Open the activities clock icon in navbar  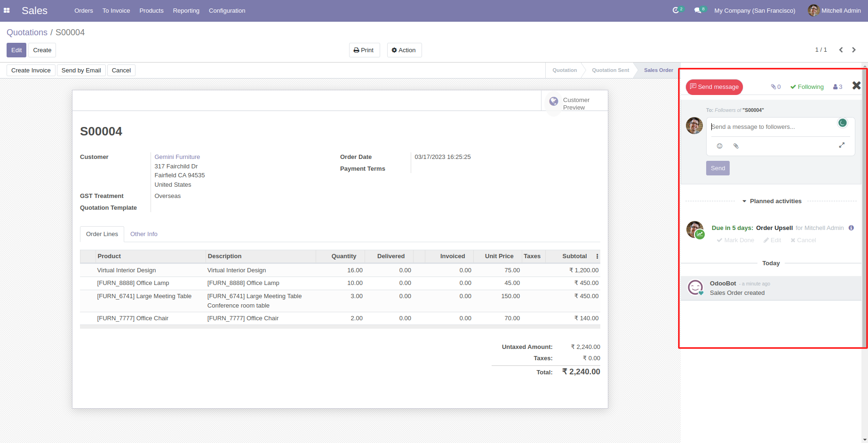(676, 10)
